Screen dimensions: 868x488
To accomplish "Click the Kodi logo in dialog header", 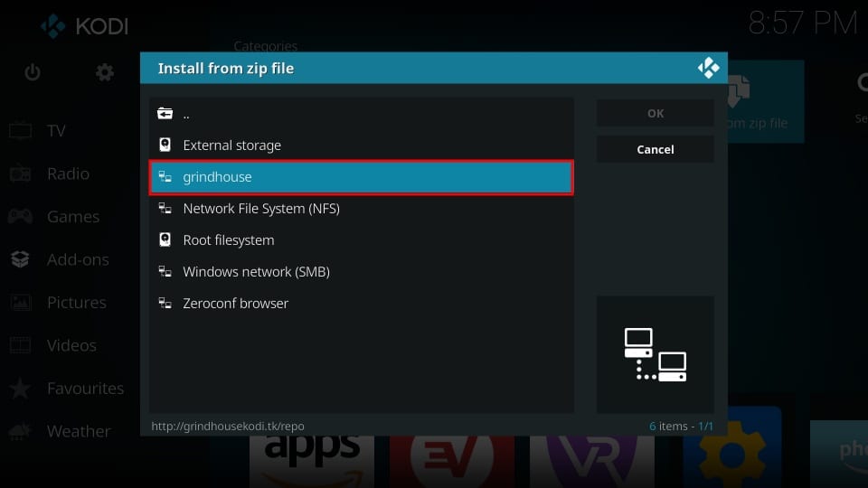I will pyautogui.click(x=708, y=68).
